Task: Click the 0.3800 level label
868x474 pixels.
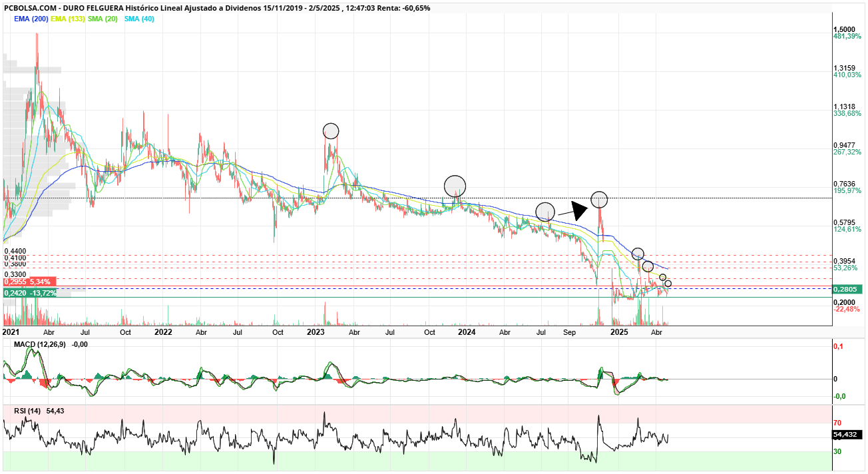Action: pyautogui.click(x=15, y=264)
